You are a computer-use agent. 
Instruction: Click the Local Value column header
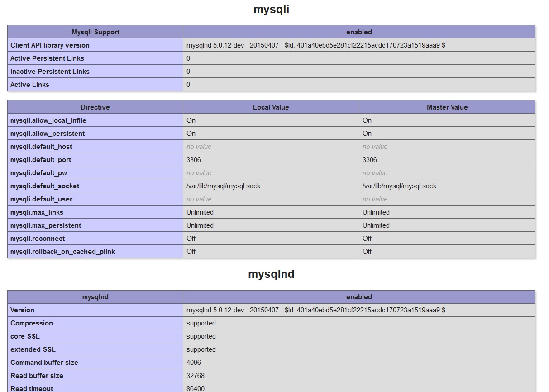(270, 107)
